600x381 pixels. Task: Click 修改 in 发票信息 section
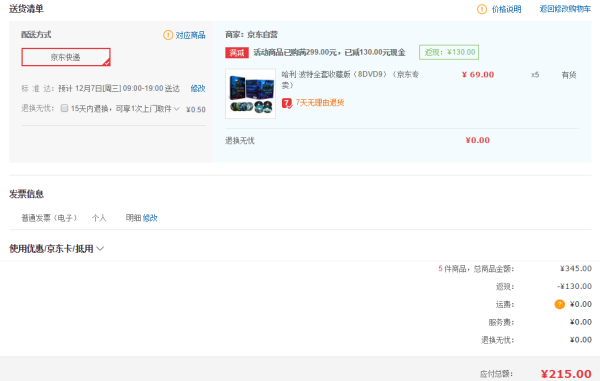150,218
